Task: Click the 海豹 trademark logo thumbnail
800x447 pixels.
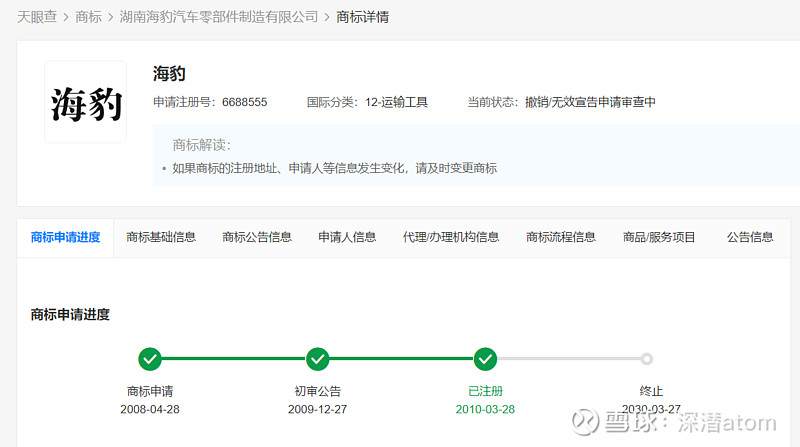Action: coord(85,102)
